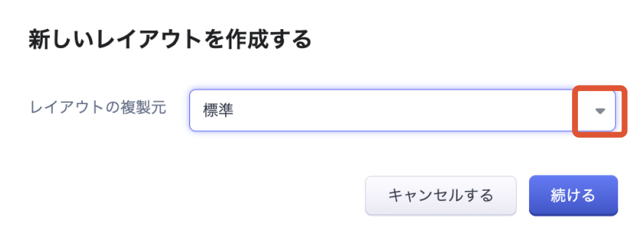Confirm layout creation with 続ける

(573, 195)
